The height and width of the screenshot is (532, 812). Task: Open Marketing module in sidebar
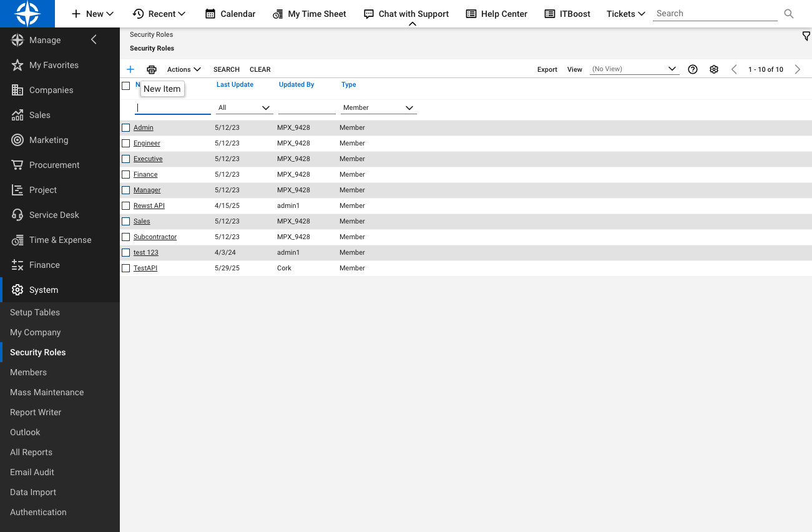click(49, 140)
